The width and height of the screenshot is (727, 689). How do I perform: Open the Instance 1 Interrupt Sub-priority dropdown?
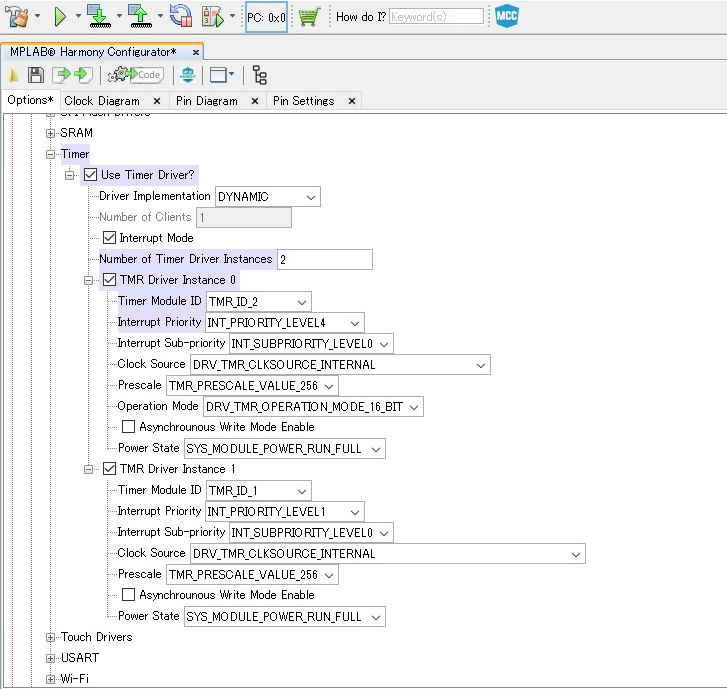pos(311,533)
